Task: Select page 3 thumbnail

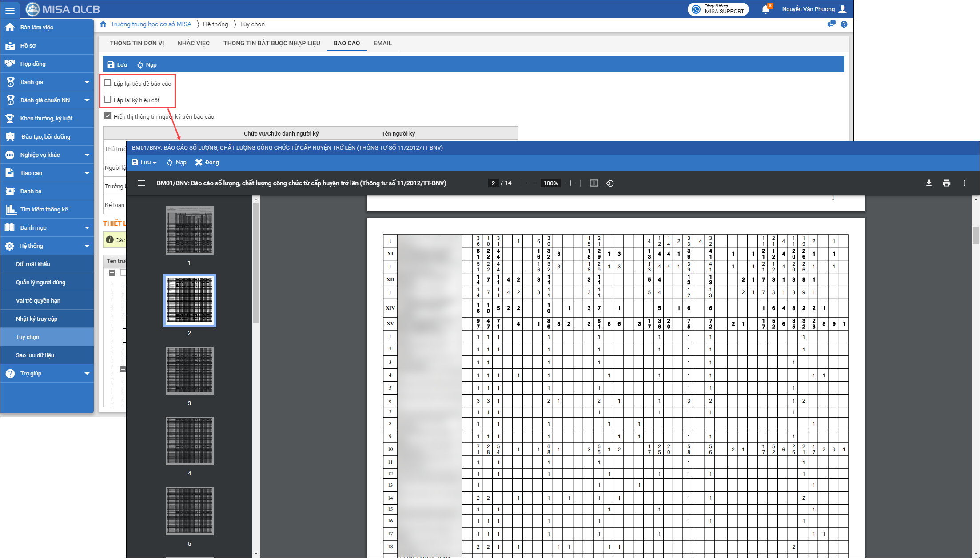Action: pos(190,371)
